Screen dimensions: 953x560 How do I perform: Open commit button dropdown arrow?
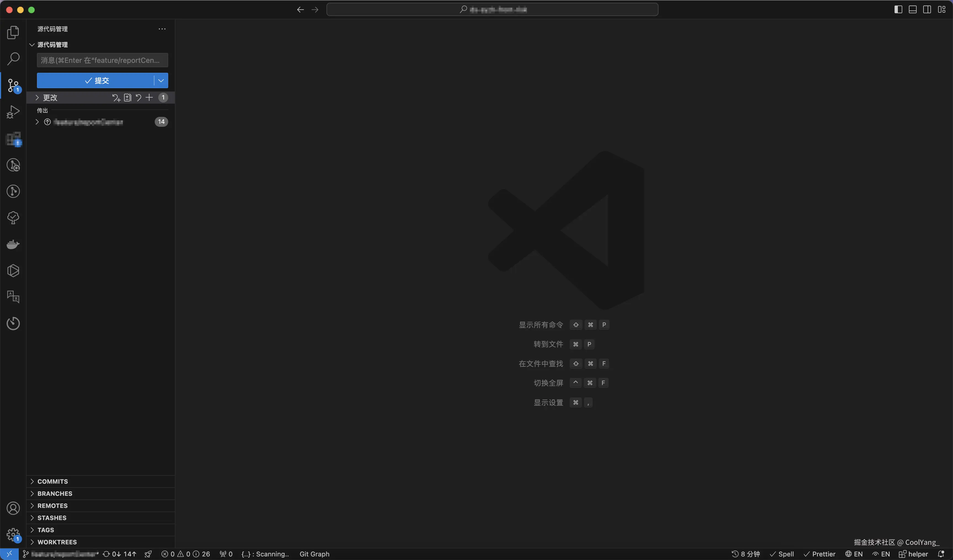tap(161, 80)
